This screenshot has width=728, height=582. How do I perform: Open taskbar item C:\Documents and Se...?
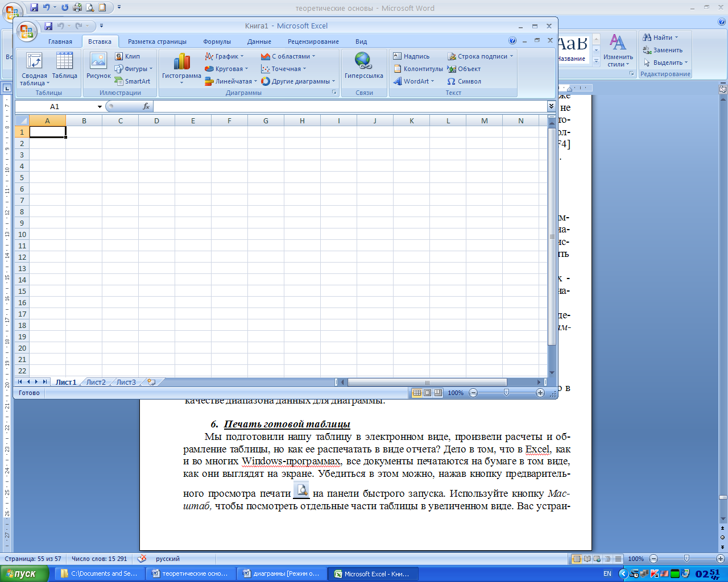pos(99,573)
